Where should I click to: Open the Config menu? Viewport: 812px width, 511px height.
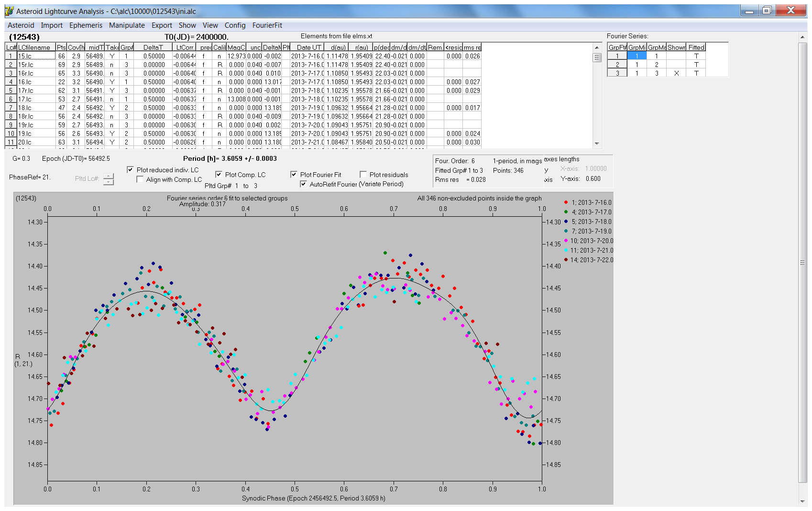coord(235,25)
